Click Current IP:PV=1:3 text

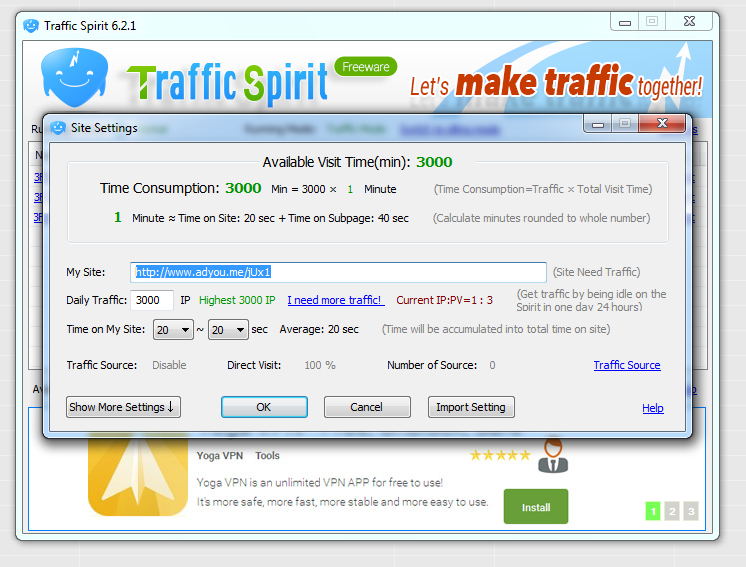pyautogui.click(x=444, y=300)
